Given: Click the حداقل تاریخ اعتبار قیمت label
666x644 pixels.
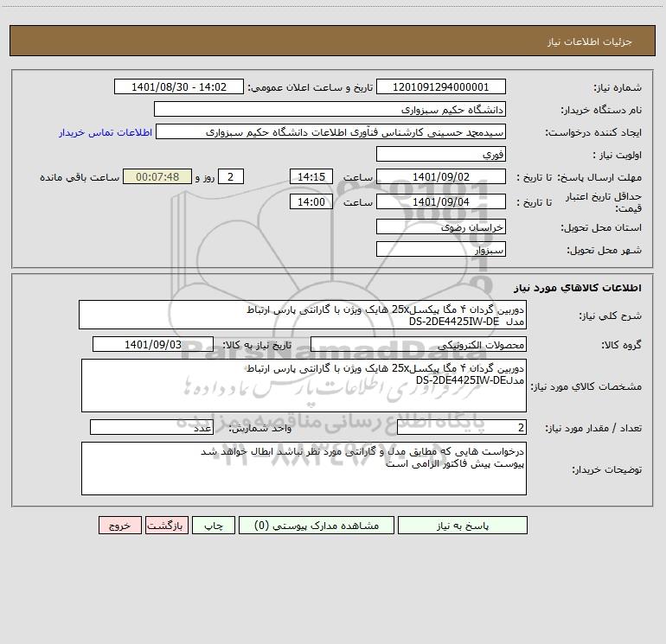Looking at the screenshot, I should pos(604,202).
